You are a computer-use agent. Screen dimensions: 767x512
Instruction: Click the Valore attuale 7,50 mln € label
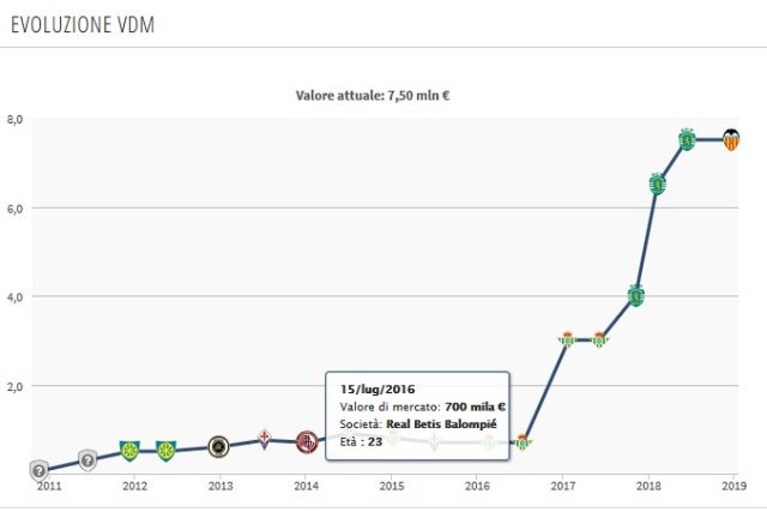372,95
